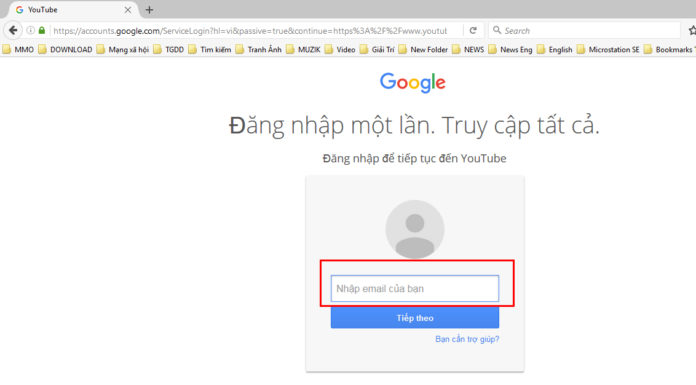Open the NEWS bookmarks folder
The height and width of the screenshot is (385, 696).
468,49
